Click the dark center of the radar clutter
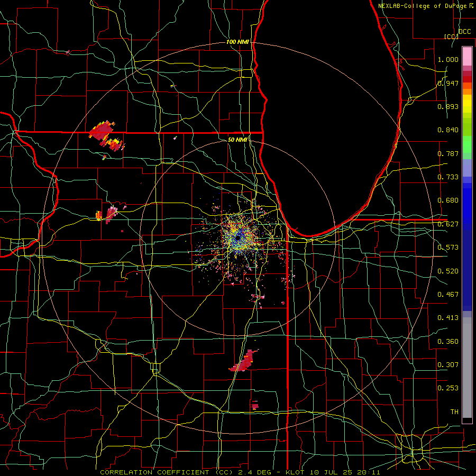Image resolution: width=476 pixels, height=476 pixels. point(238,238)
